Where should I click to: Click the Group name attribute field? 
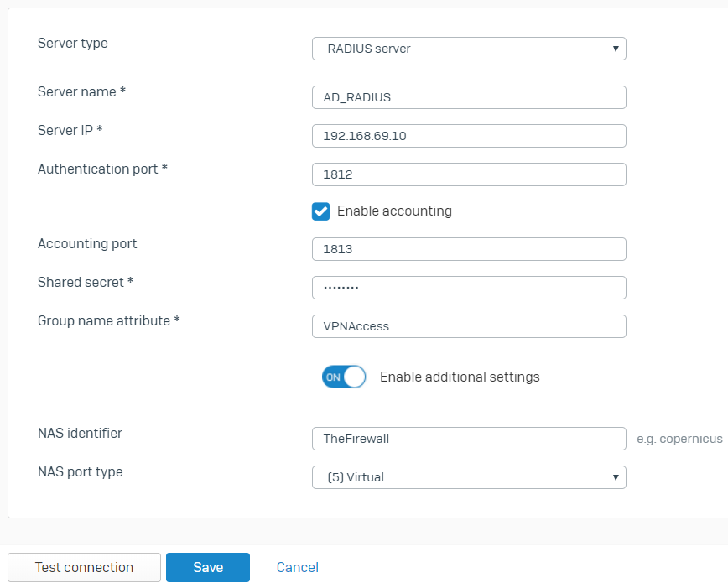point(468,326)
